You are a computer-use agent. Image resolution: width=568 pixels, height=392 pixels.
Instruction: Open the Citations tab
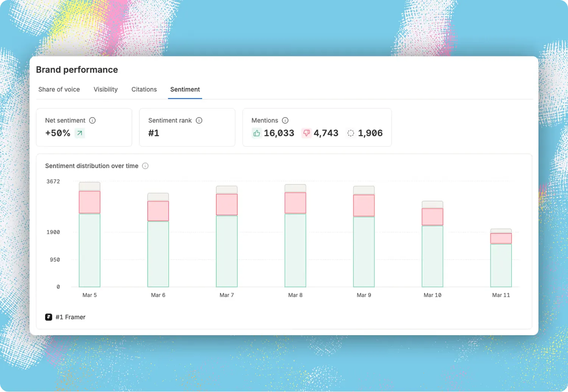144,89
